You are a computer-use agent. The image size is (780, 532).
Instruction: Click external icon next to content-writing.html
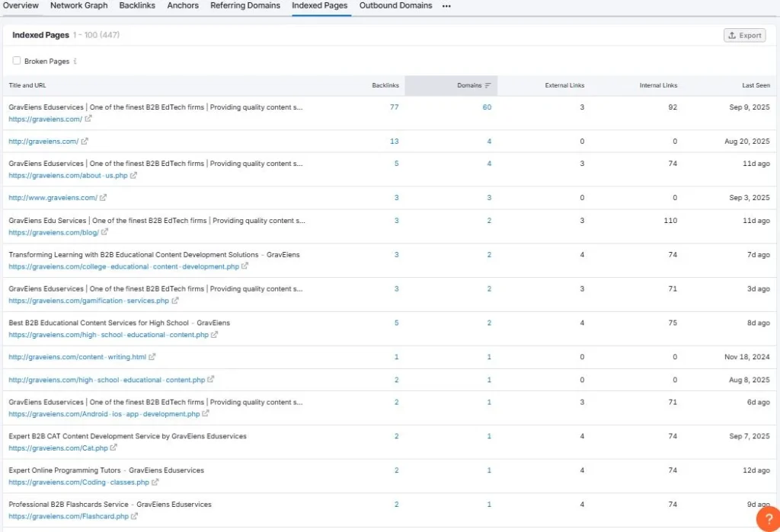click(x=152, y=356)
